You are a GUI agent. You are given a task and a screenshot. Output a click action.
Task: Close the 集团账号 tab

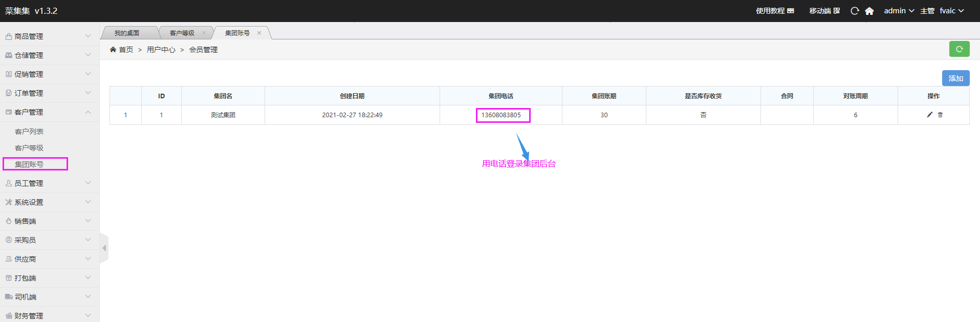coord(259,33)
